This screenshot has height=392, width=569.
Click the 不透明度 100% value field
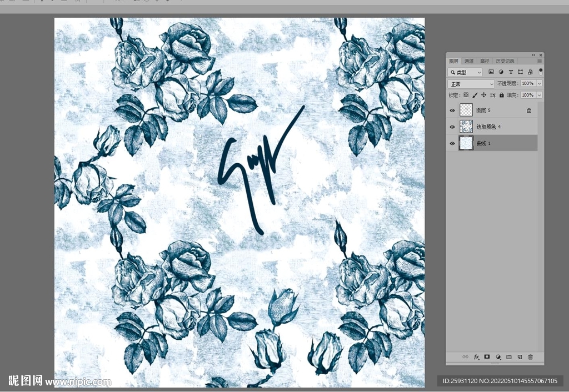(x=528, y=83)
